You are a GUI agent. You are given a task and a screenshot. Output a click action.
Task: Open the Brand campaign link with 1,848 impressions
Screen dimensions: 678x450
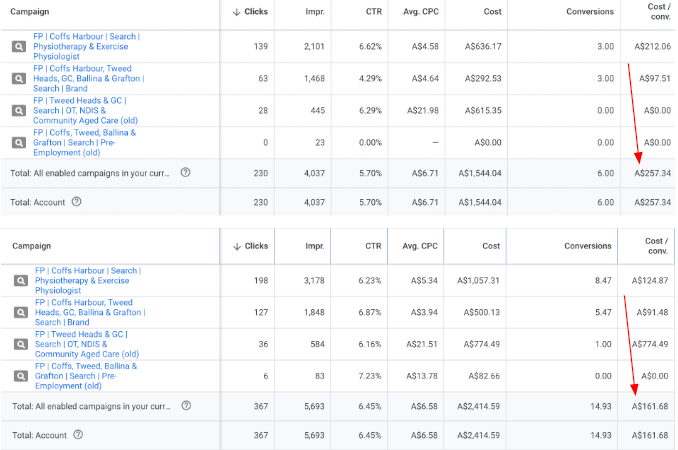pyautogui.click(x=90, y=313)
